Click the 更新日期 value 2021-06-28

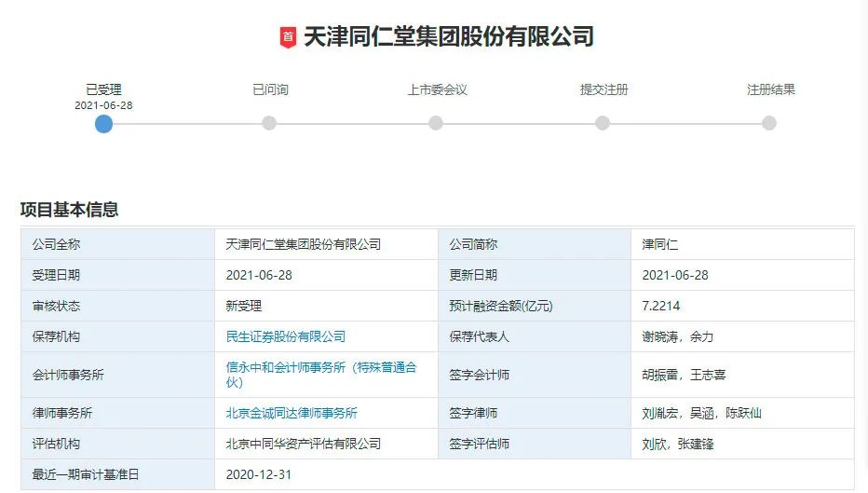[x=675, y=275]
